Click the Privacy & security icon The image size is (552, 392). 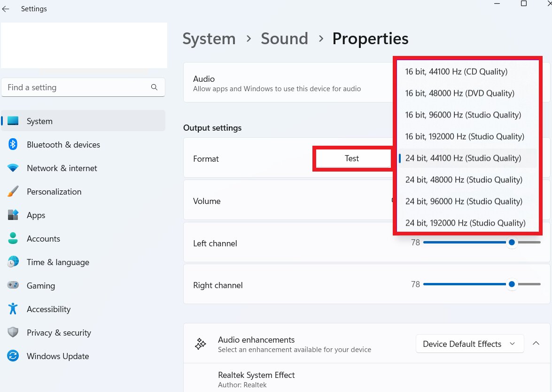click(x=13, y=332)
